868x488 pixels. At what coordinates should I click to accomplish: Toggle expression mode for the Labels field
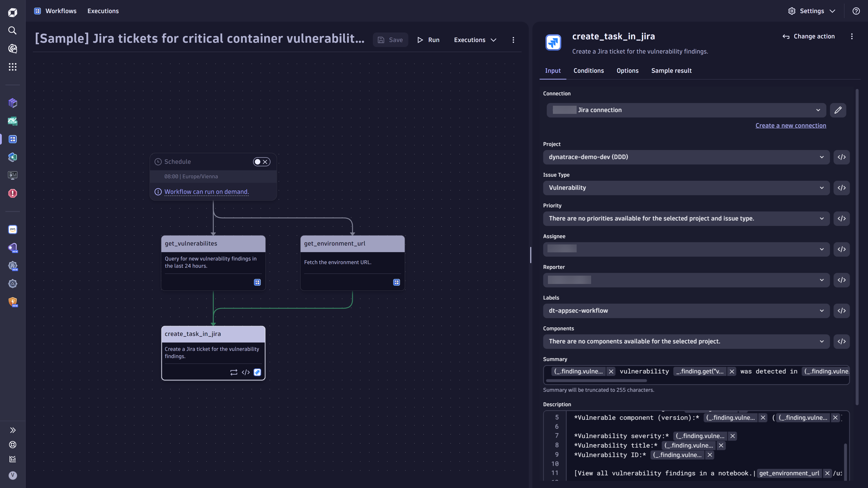841,310
